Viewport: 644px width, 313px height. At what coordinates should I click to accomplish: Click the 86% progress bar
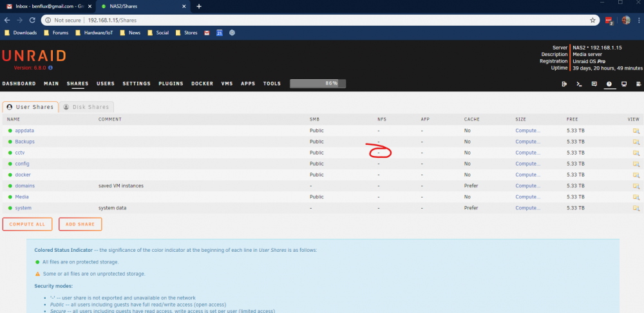318,83
